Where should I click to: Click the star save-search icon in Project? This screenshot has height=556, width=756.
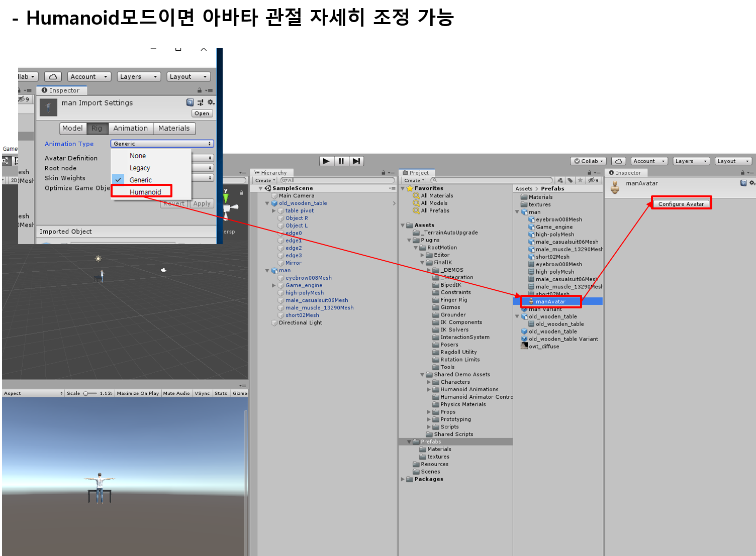pos(580,180)
